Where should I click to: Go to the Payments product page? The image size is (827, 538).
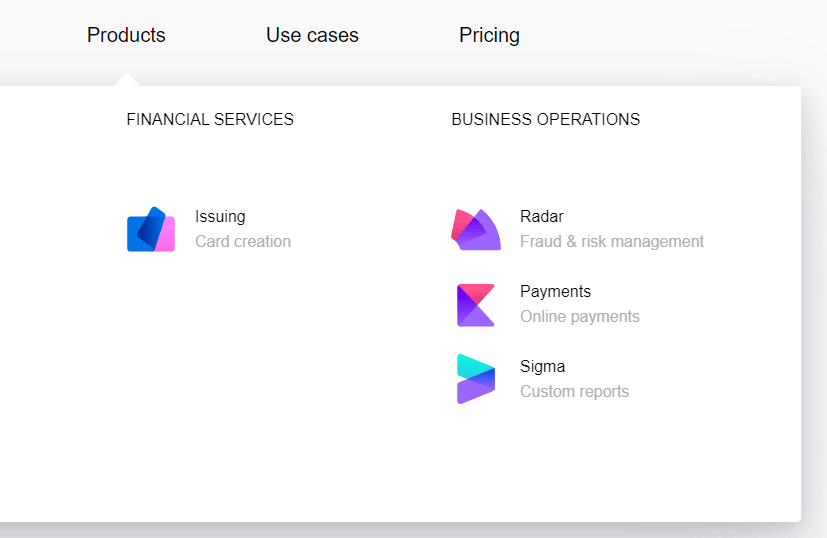pos(555,291)
